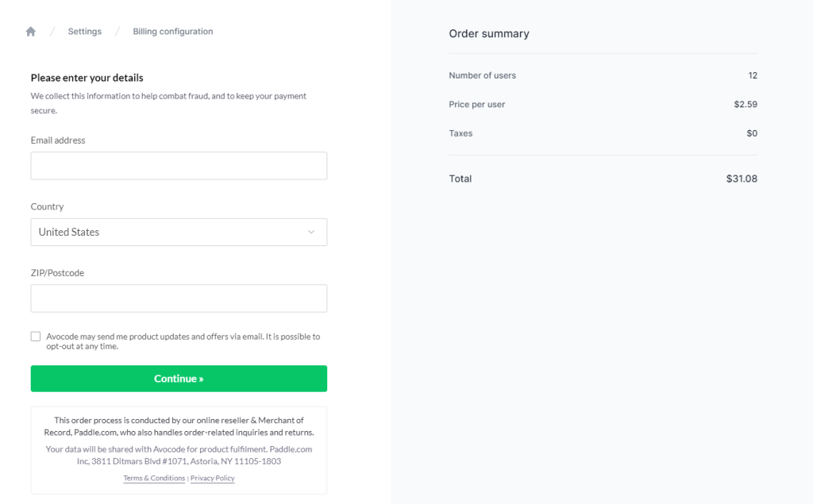
Task: Click the Billing configuration breadcrumb
Action: click(173, 32)
